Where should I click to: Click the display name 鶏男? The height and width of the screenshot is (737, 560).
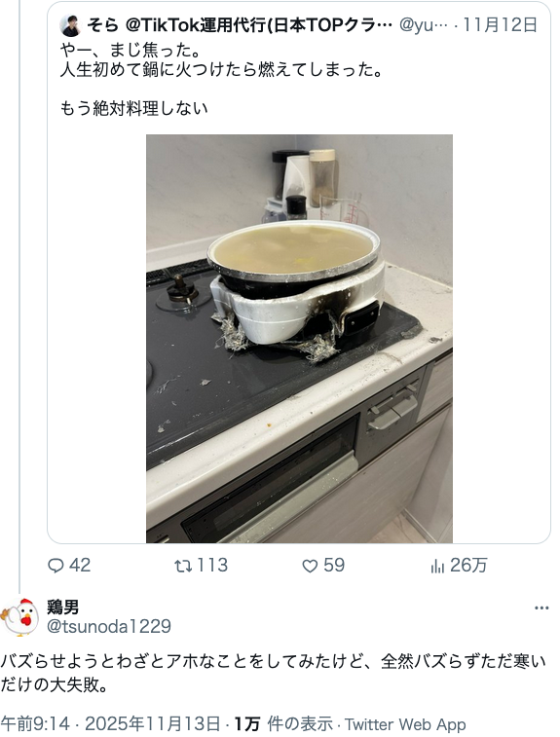pos(62,608)
